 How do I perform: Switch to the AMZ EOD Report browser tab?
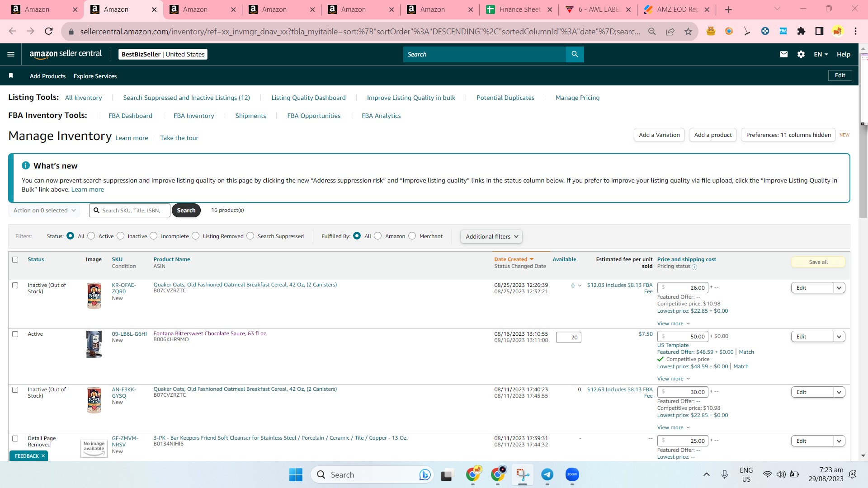click(677, 9)
